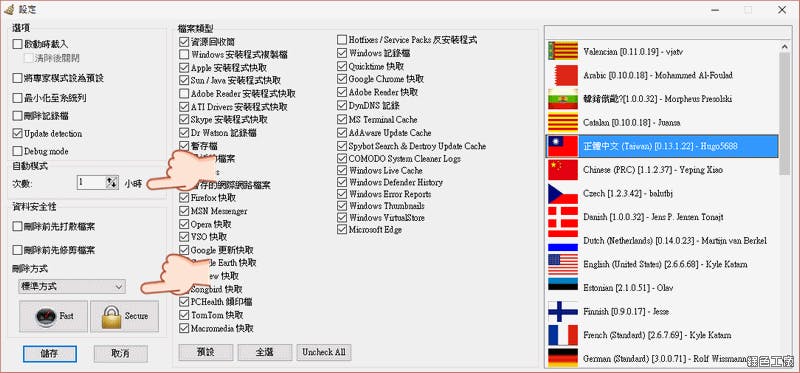Viewport: 800px width, 373px height.
Task: Click the Chinese (PRC) flag icon
Action: (563, 169)
